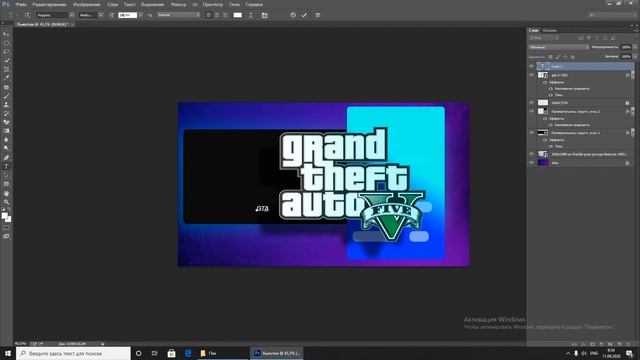
Task: Toggle Shadow effect on Rounded Rectangle 1
Action: tap(551, 146)
